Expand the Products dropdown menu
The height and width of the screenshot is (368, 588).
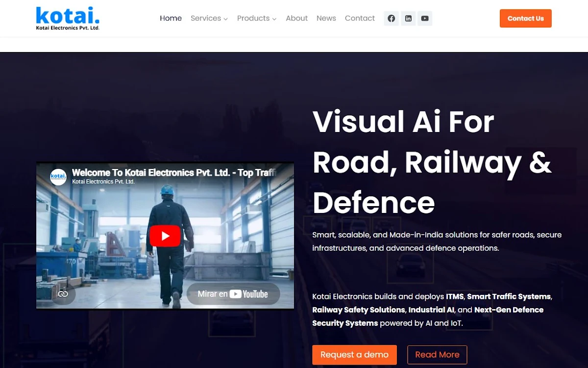point(257,18)
